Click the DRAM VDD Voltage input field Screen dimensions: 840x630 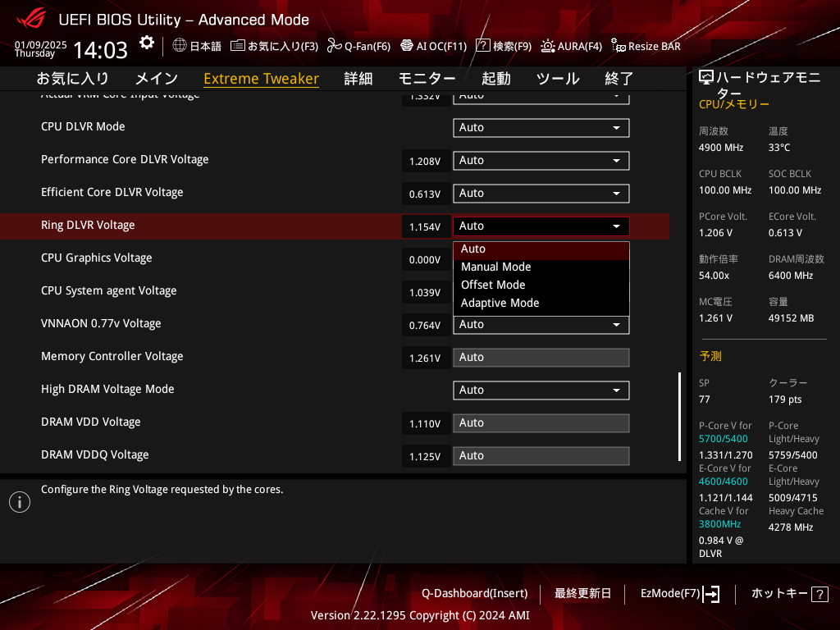pos(541,423)
